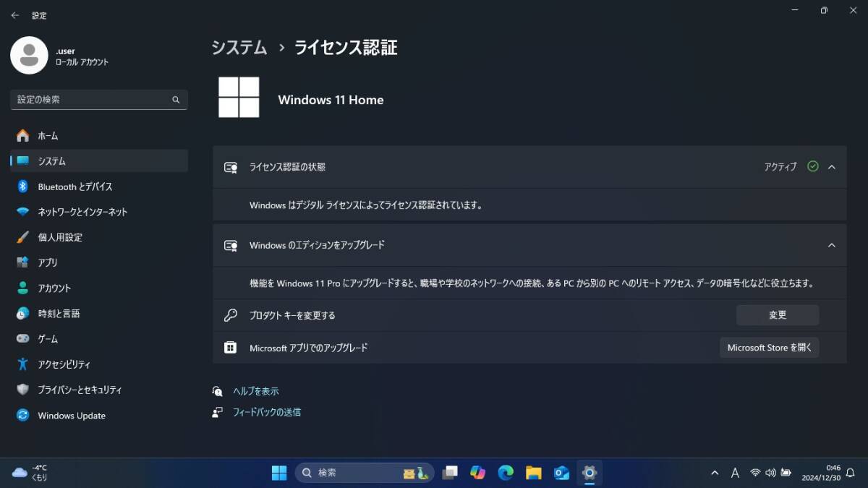
Task: Click the IME input mode A indicator
Action: 735,473
